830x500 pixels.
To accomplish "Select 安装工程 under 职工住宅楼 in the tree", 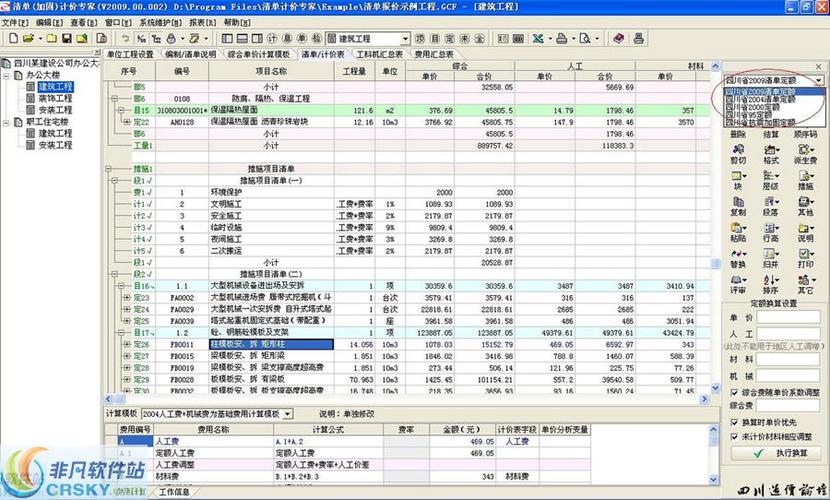I will (55, 145).
